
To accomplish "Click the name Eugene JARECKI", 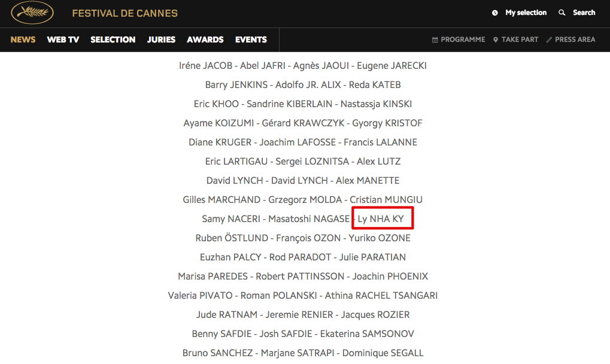I will click(392, 66).
